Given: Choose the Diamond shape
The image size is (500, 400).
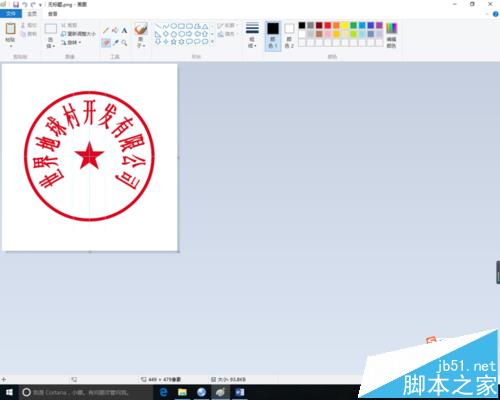Looking at the screenshot, I should (x=166, y=34).
